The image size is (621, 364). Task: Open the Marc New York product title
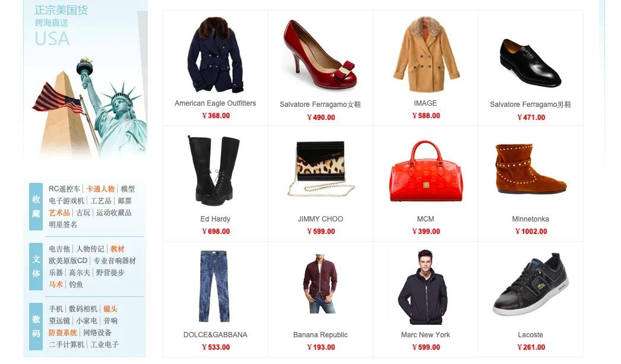(x=425, y=335)
